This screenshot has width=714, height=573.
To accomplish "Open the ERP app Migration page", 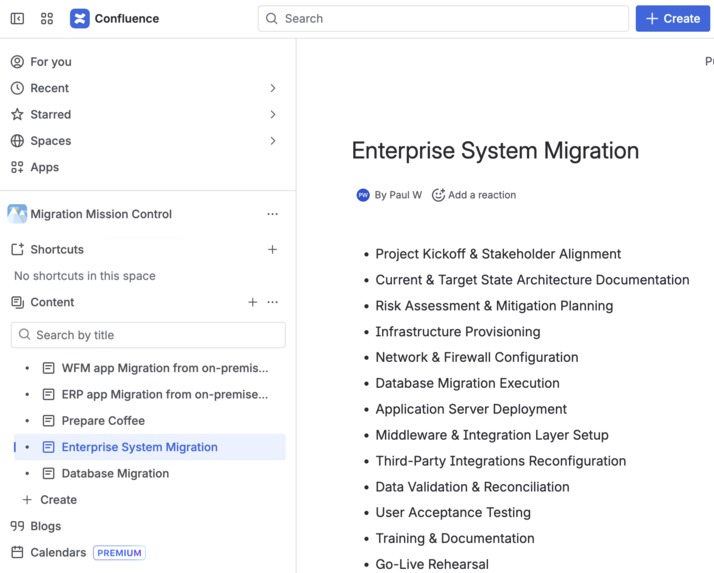I will click(x=165, y=394).
